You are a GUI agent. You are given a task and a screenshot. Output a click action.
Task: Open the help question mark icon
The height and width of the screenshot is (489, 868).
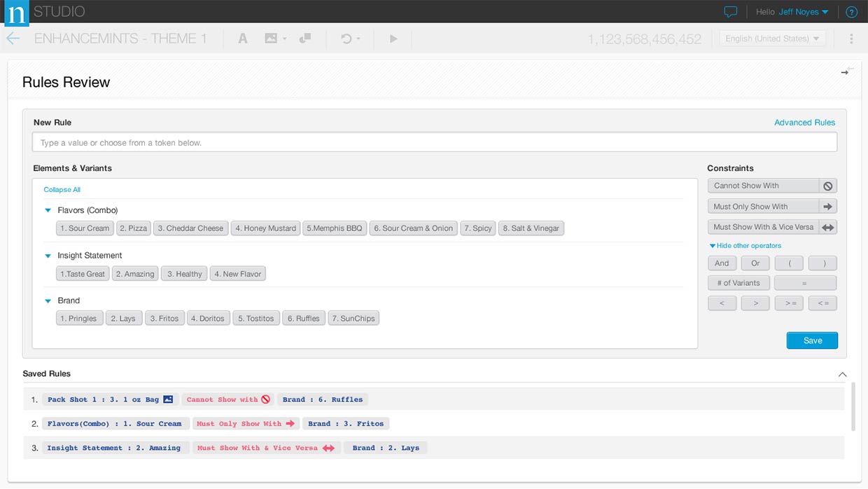851,12
